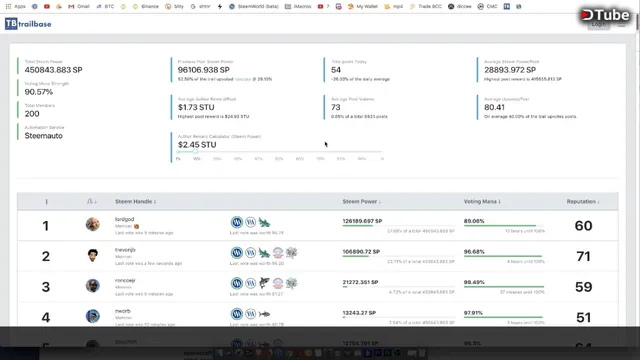640x360 pixels.
Task: Sort the table by Steem Handle
Action: pos(135,201)
